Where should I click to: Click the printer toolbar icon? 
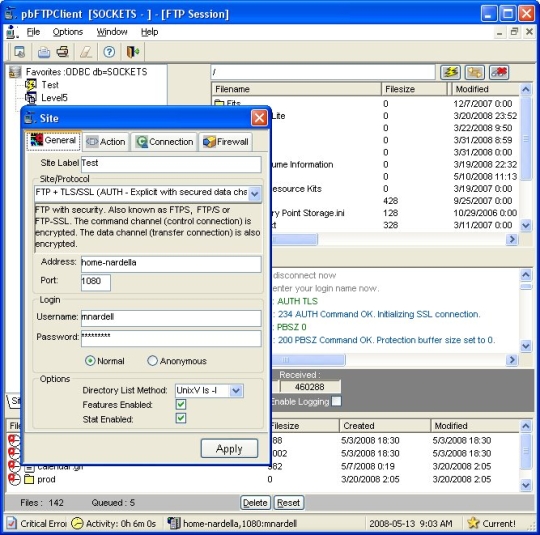(63, 52)
